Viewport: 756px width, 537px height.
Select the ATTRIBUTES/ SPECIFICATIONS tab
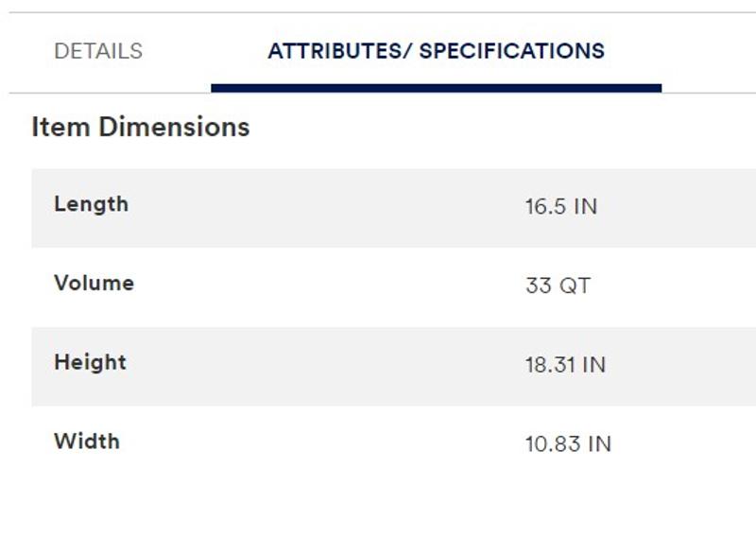pos(436,51)
